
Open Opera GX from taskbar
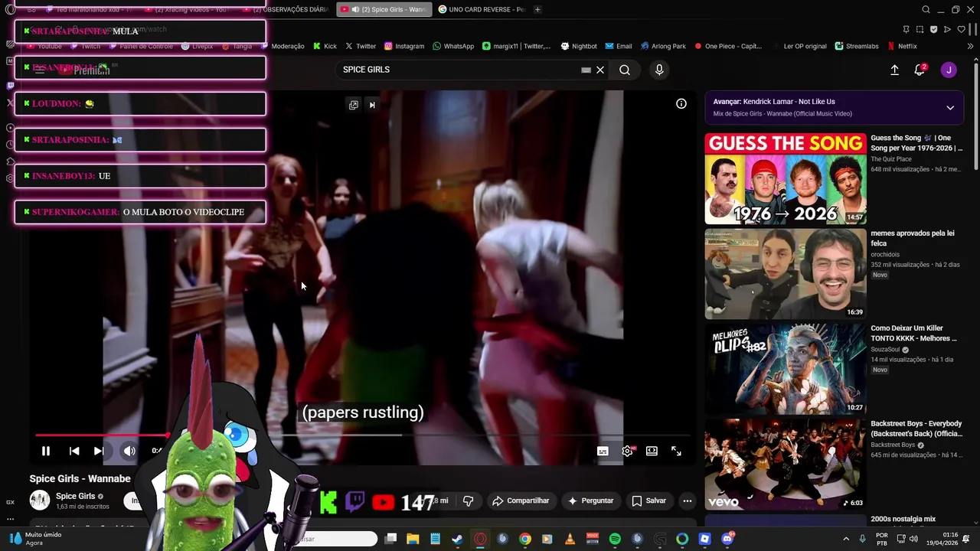coord(480,539)
